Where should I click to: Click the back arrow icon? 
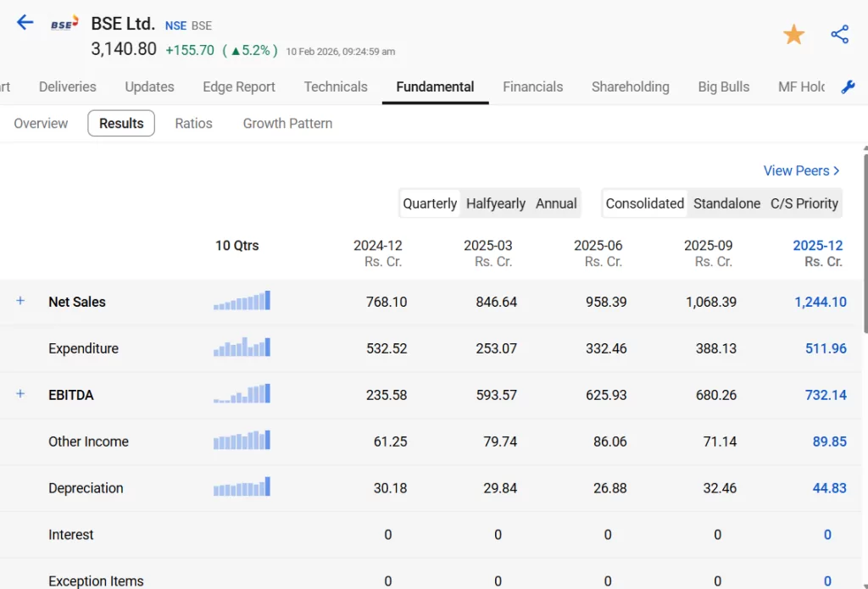25,23
